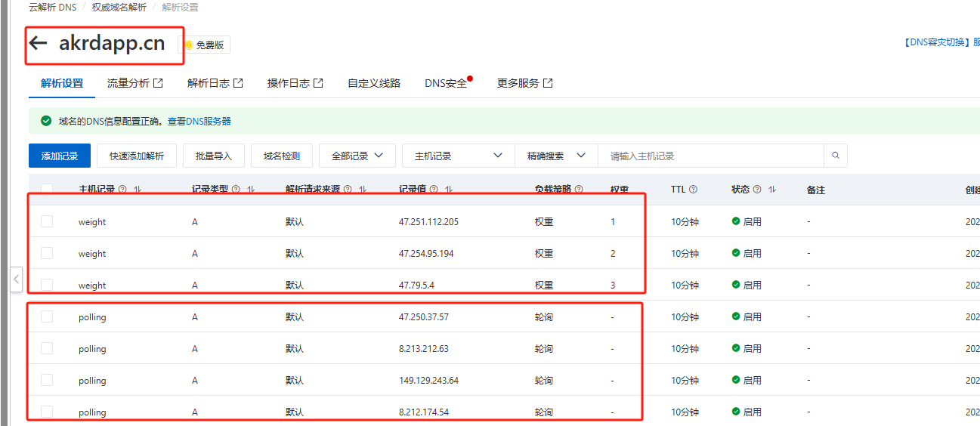The height and width of the screenshot is (426, 980).
Task: Click weight value 3 in 47.79.5.4 row
Action: pyautogui.click(x=613, y=286)
